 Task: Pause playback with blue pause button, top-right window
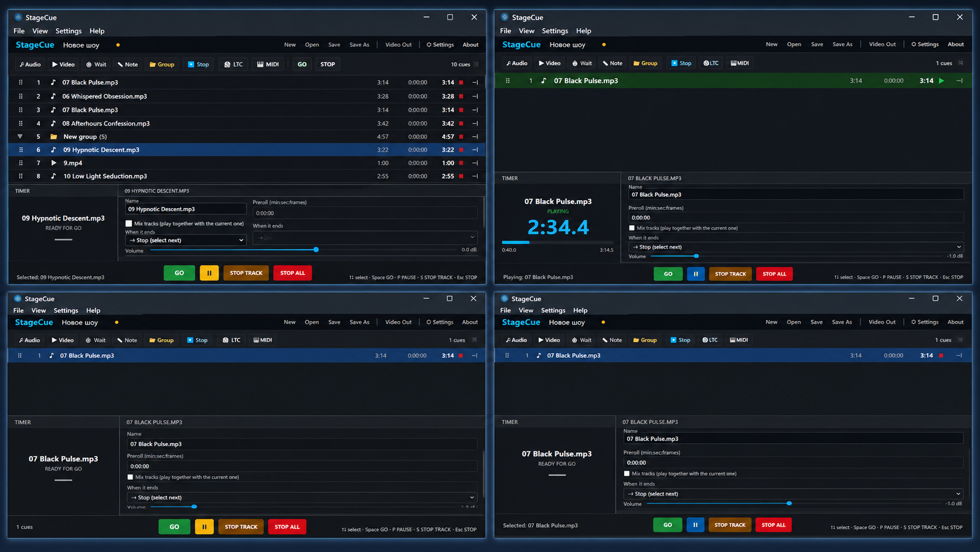pos(696,274)
